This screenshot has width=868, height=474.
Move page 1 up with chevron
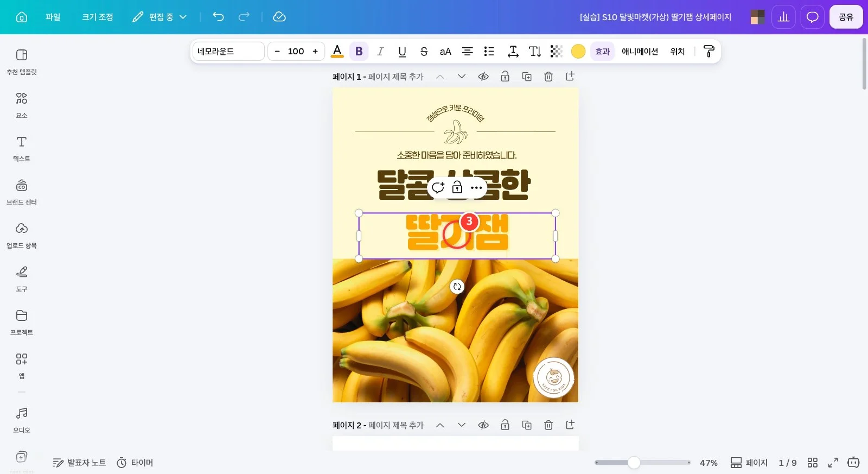point(440,77)
